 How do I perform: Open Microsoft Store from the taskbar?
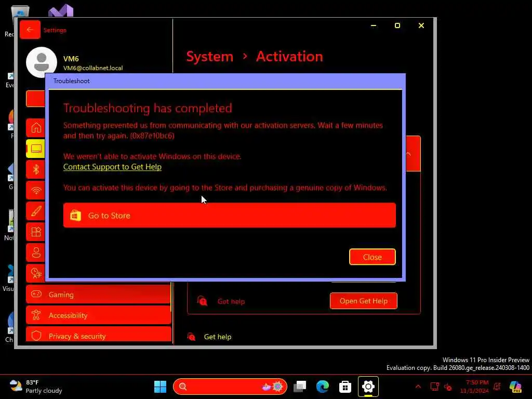click(345, 387)
